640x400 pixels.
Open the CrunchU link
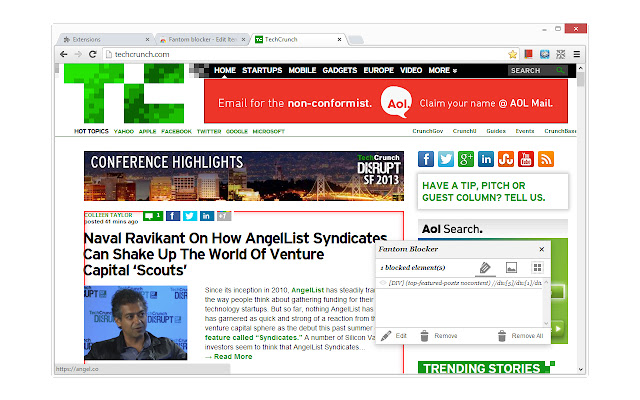click(464, 131)
